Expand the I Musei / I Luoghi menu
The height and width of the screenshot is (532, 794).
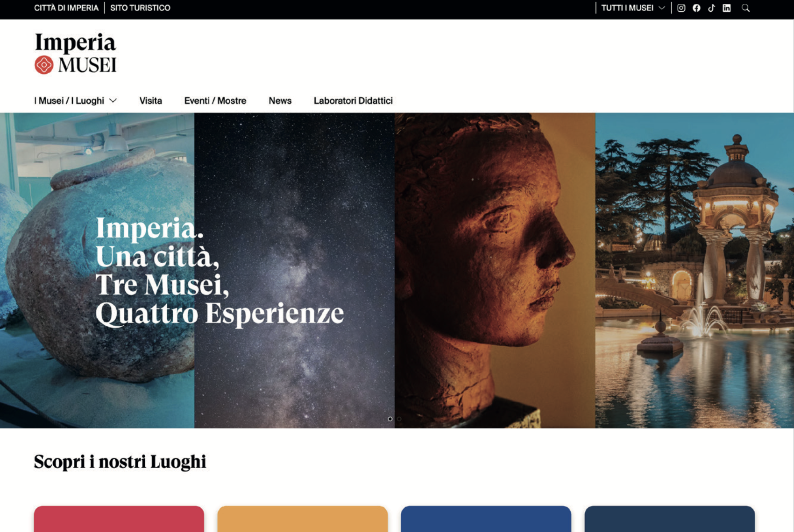click(x=75, y=101)
